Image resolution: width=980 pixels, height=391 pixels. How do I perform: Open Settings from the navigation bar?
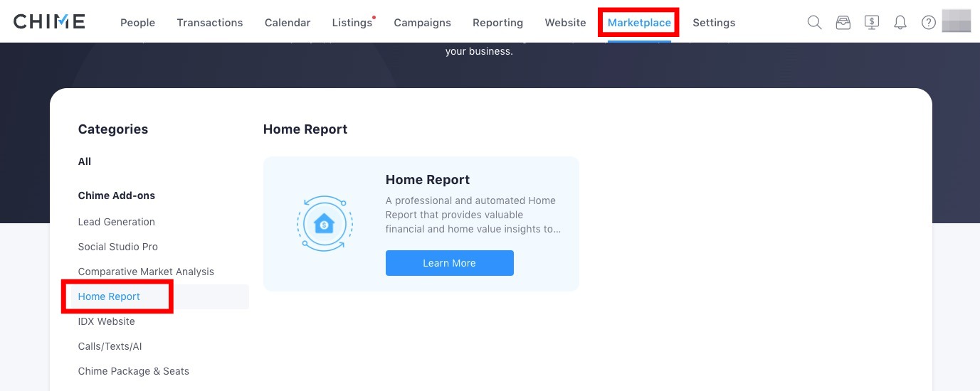(x=714, y=23)
